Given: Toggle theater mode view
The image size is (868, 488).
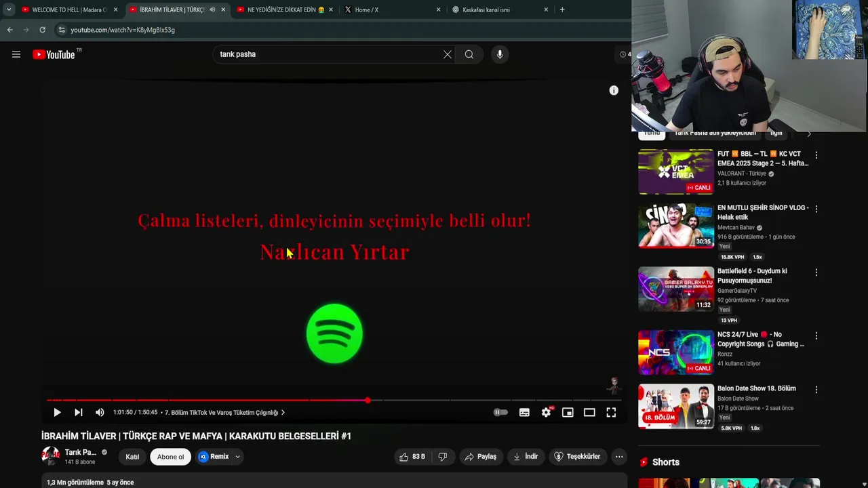Looking at the screenshot, I should (589, 412).
